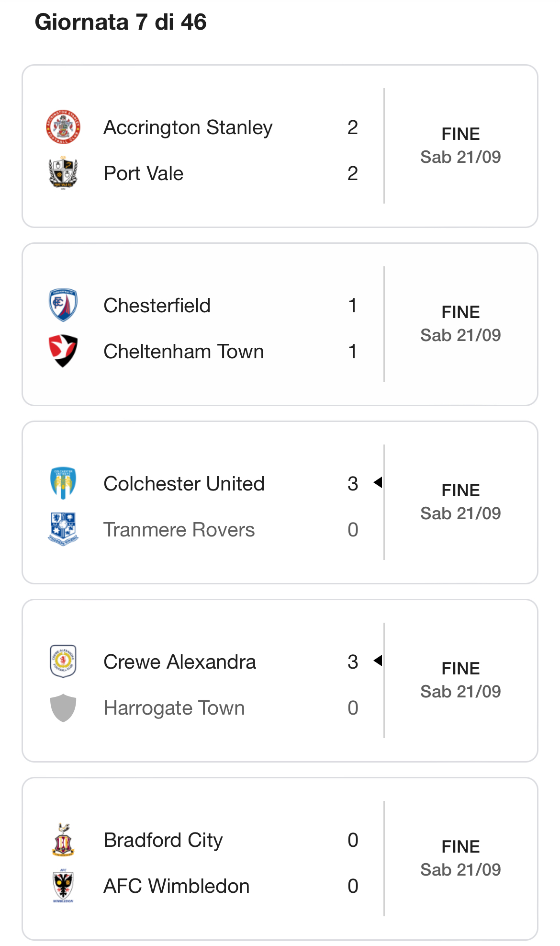Select the Tranmere Rovers team name
The height and width of the screenshot is (946, 560).
point(179,530)
